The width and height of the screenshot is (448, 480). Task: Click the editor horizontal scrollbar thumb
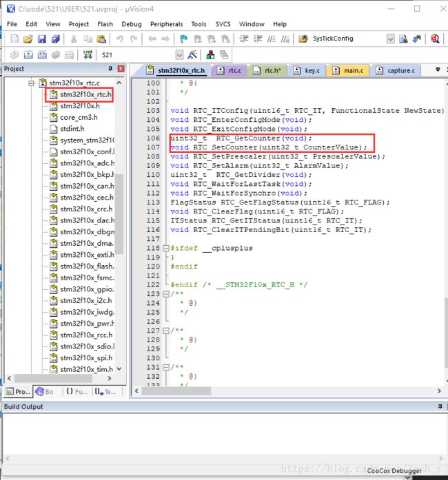[176, 391]
